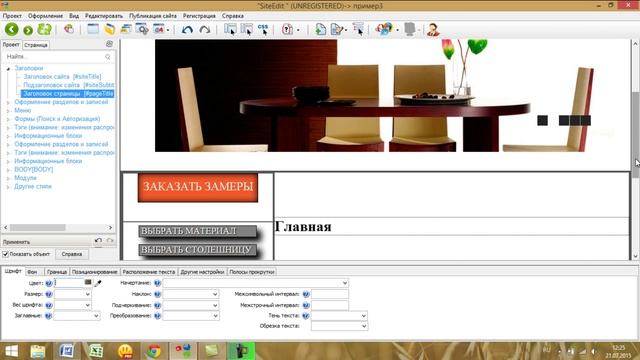640x360 pixels.
Task: Expand the Модули tree node
Action: pos(8,178)
